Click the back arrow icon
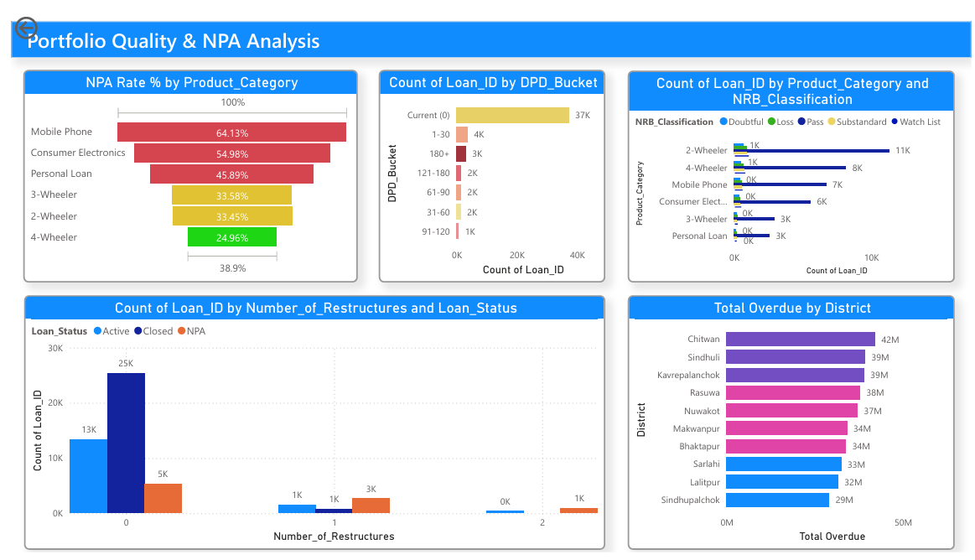 pyautogui.click(x=26, y=28)
